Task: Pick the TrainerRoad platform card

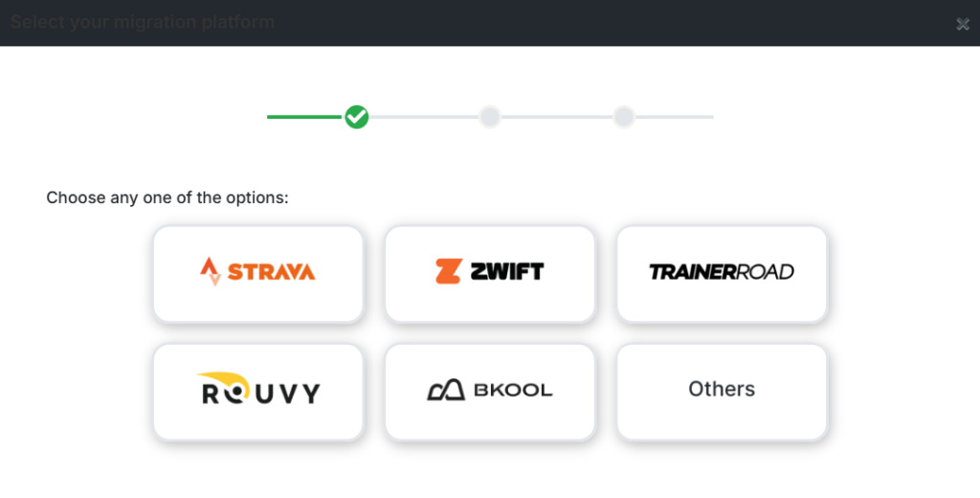Action: point(722,273)
